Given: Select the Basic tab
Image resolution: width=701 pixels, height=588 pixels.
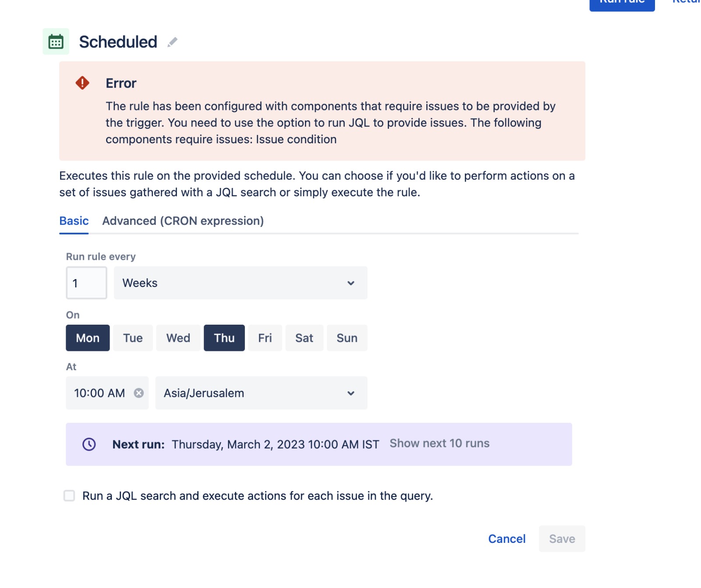Looking at the screenshot, I should click(74, 221).
